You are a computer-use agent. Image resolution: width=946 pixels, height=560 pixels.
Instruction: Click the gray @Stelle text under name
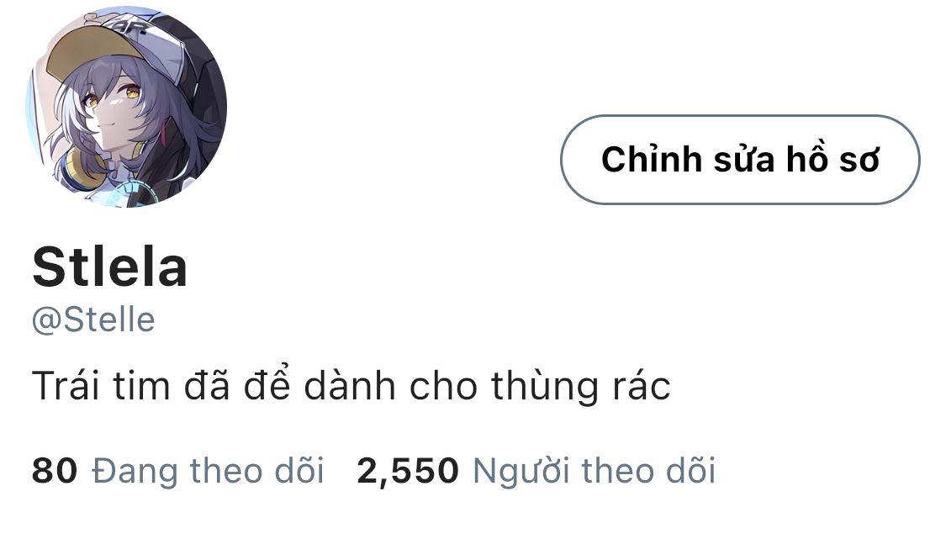pyautogui.click(x=93, y=320)
